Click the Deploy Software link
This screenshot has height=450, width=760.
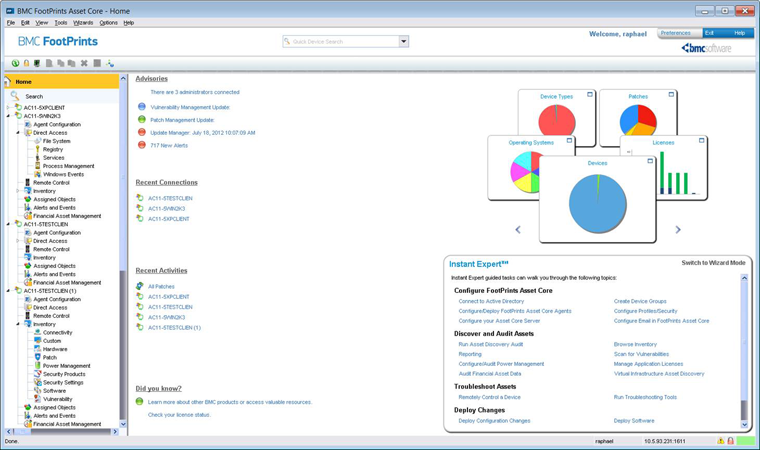coord(634,420)
